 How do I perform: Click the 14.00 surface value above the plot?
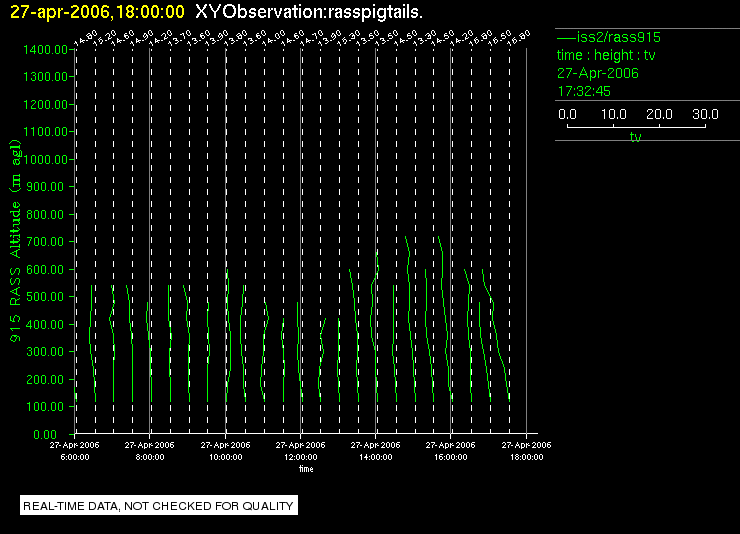(274, 38)
